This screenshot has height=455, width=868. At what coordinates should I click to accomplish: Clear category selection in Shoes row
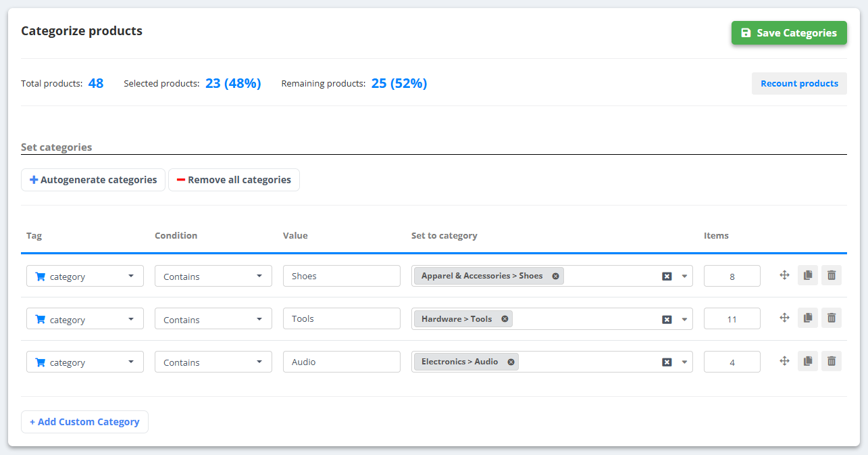(667, 276)
